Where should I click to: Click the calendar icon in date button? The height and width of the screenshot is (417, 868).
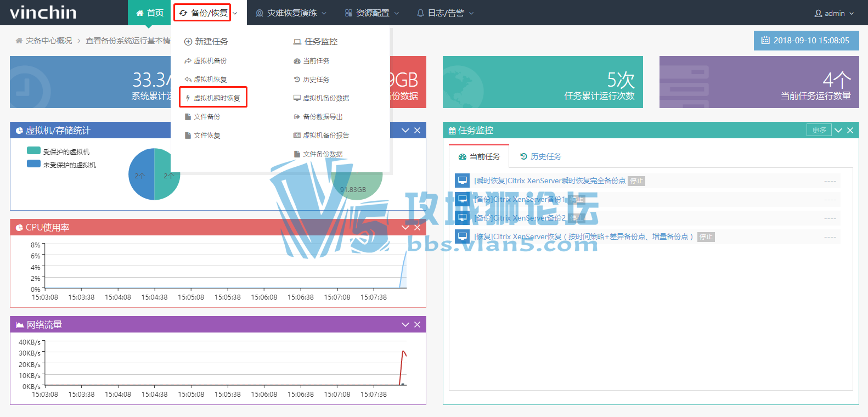(x=765, y=41)
